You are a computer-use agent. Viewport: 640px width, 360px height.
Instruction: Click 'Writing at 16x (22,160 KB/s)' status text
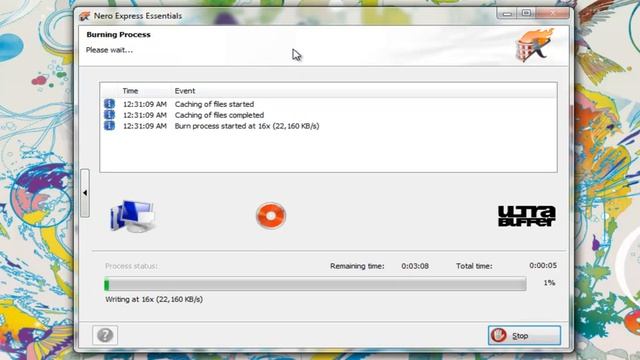(154, 299)
